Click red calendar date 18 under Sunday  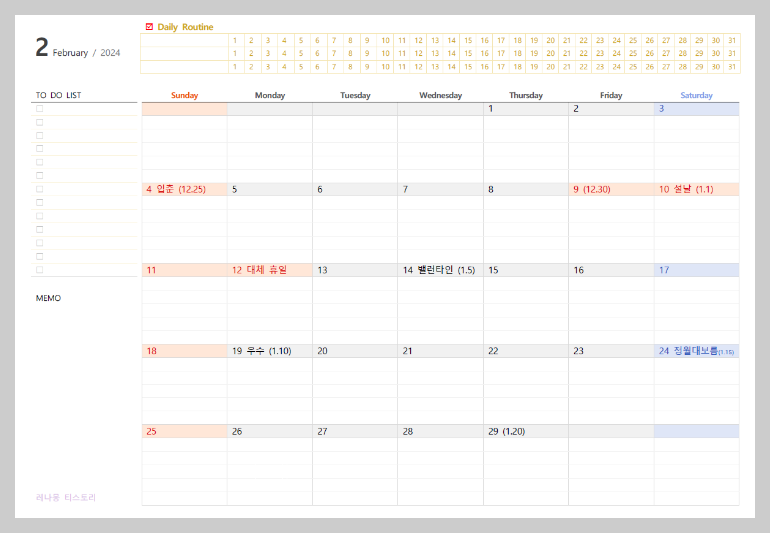point(151,351)
